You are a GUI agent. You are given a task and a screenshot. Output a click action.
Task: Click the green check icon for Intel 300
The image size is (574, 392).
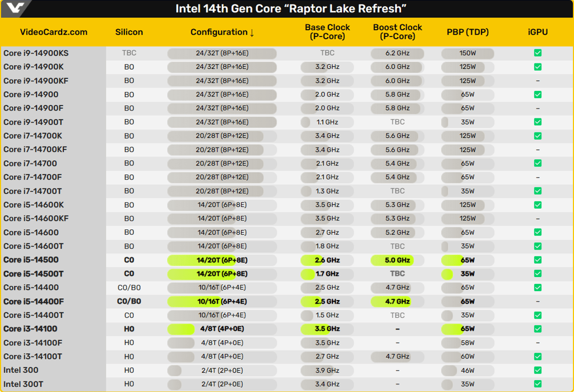pyautogui.click(x=538, y=370)
